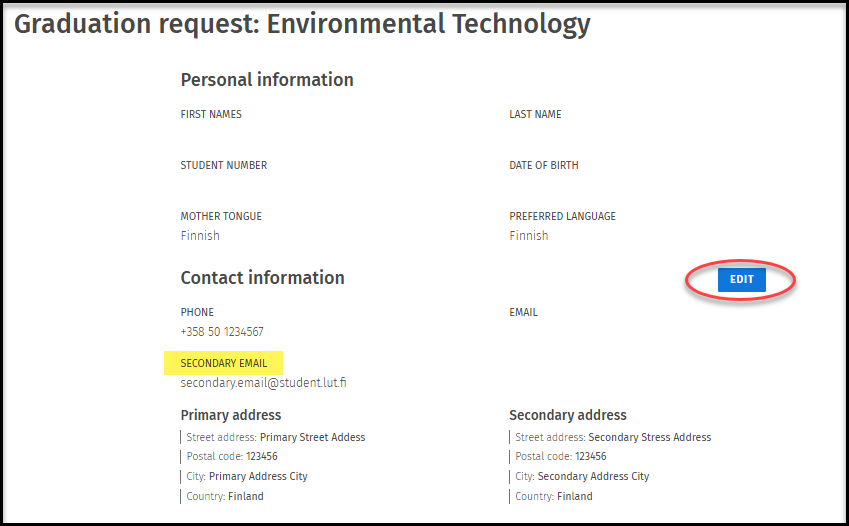Select the Primary Street Address line
This screenshot has height=526, width=849.
276,437
